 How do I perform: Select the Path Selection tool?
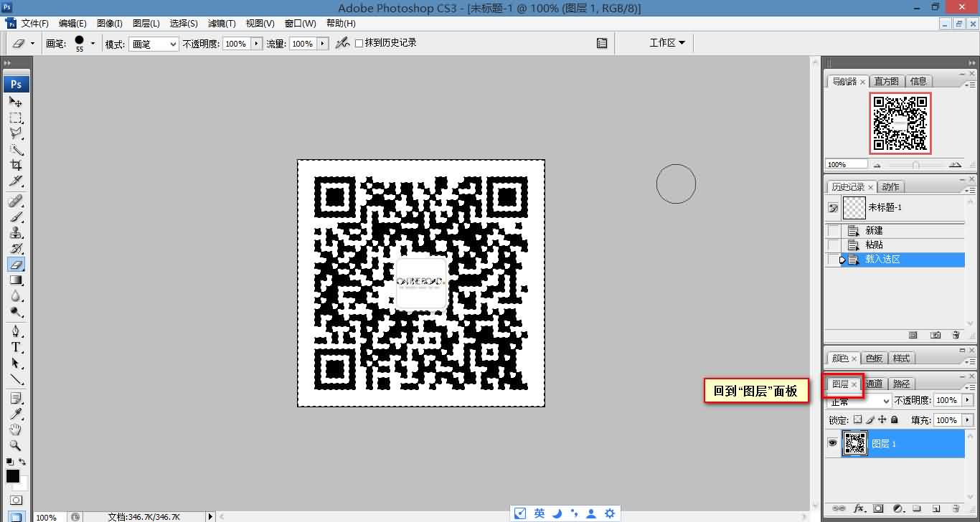tap(16, 364)
